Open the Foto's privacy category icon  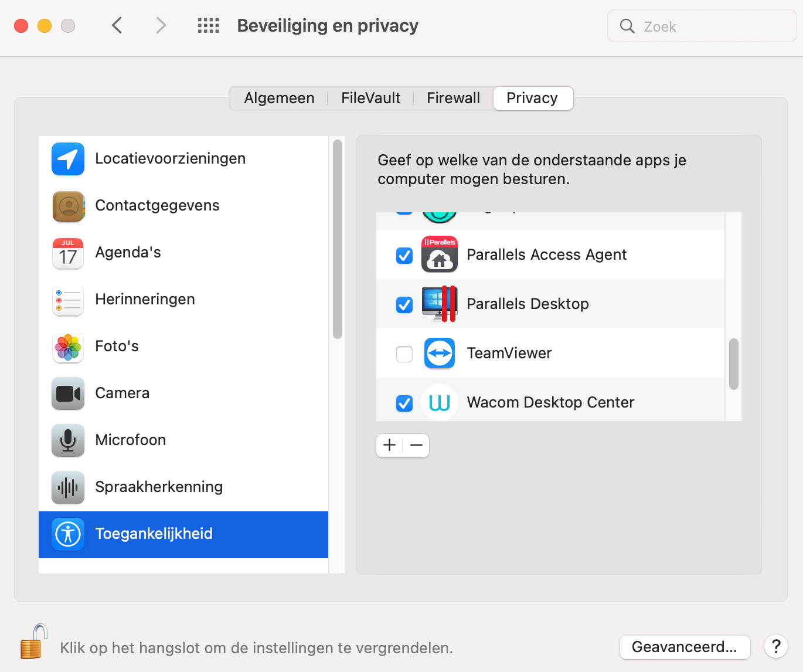[68, 347]
